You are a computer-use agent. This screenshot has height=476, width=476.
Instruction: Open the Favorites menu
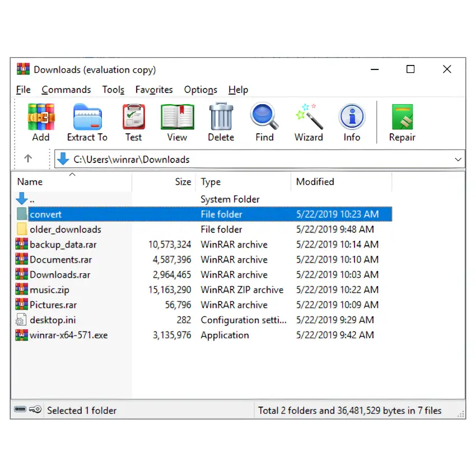pyautogui.click(x=154, y=90)
